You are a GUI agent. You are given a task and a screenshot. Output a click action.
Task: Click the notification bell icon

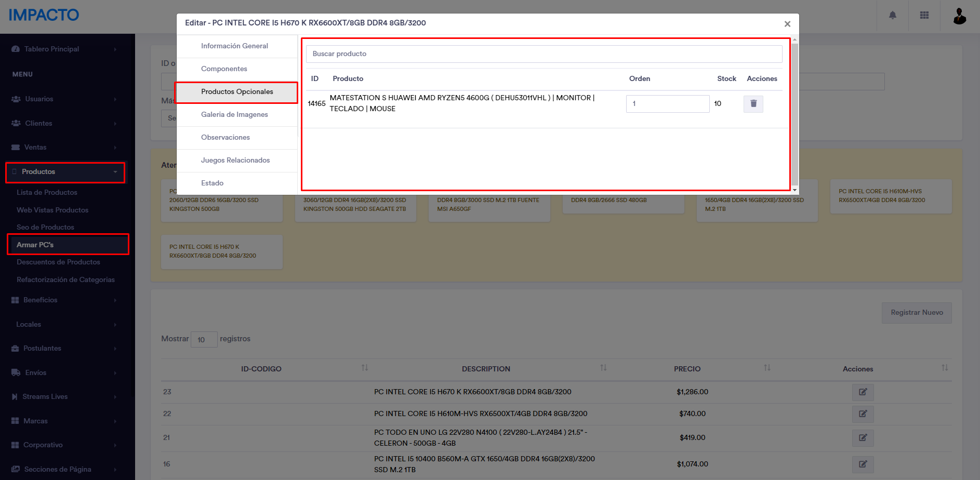[x=892, y=16]
